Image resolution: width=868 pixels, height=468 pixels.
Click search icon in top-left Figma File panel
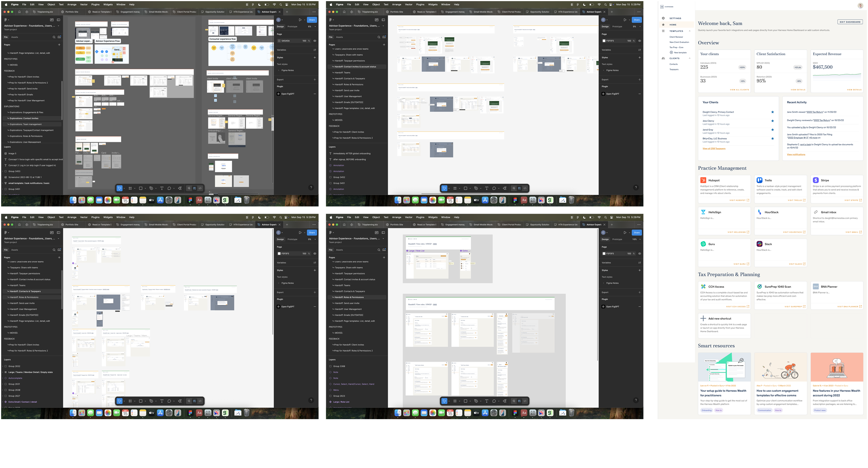(x=54, y=37)
